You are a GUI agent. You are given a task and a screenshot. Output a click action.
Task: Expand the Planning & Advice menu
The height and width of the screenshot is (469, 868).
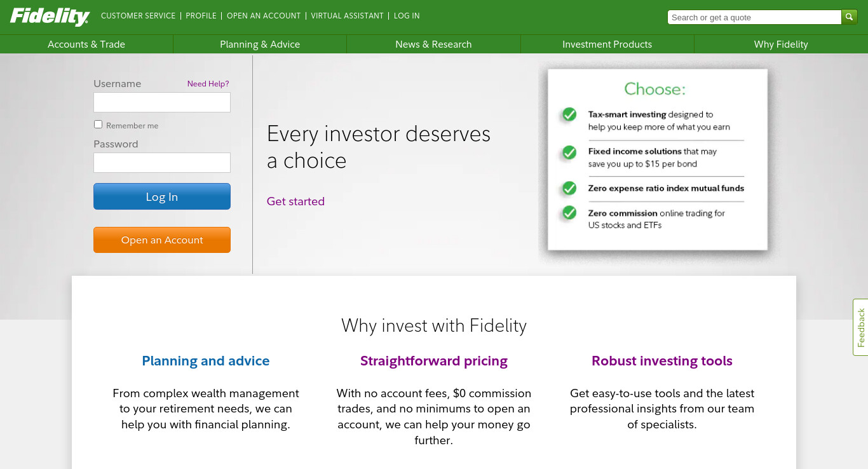260,44
